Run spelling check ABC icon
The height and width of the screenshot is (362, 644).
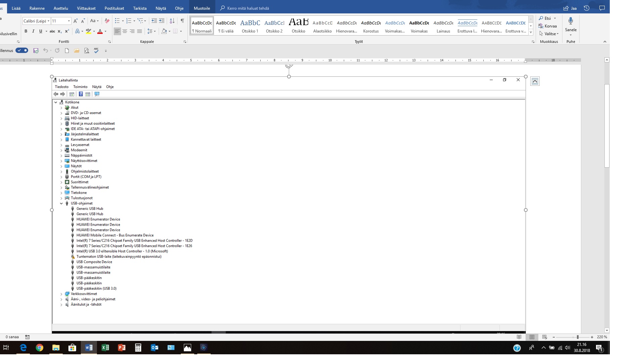pos(96,51)
